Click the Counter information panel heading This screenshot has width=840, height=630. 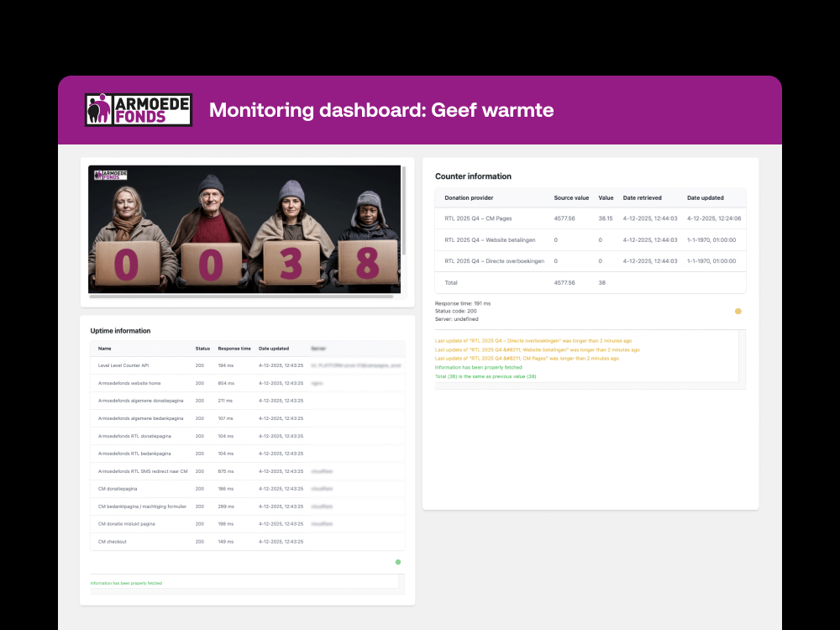(x=475, y=176)
